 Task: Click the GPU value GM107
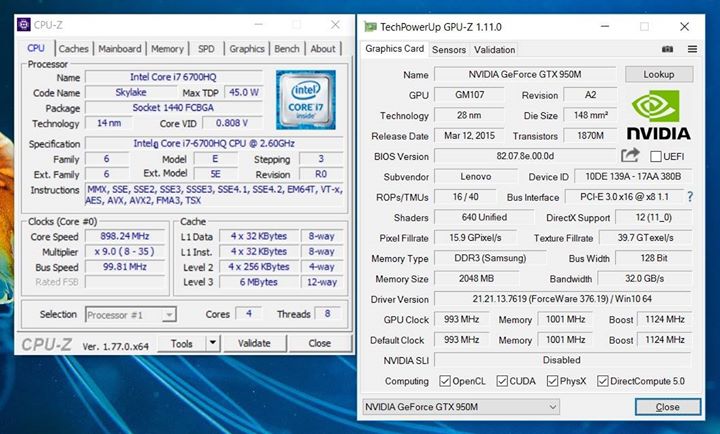click(x=469, y=95)
